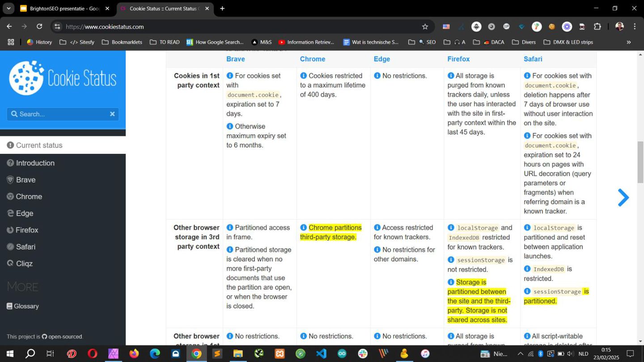The image size is (644, 362).
Task: Click info icon beside 'Chrome partitions third-party storage'
Action: pos(303,227)
